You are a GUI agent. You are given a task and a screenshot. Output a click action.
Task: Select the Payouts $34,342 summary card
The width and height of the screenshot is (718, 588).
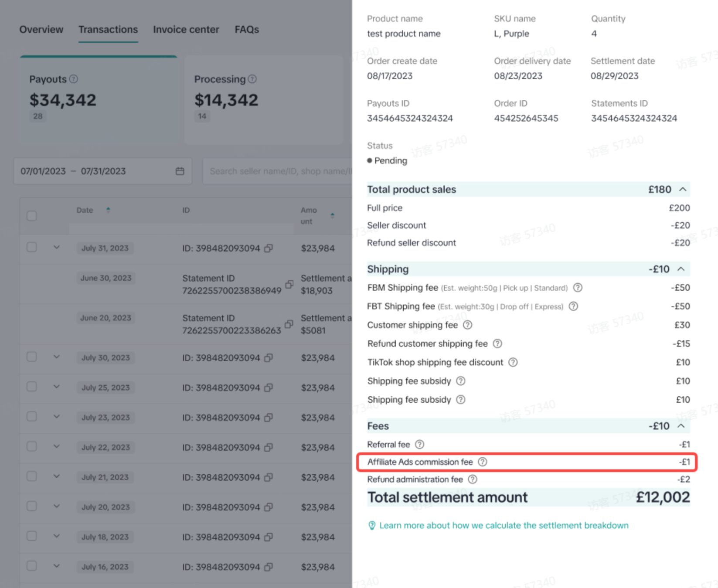[99, 100]
